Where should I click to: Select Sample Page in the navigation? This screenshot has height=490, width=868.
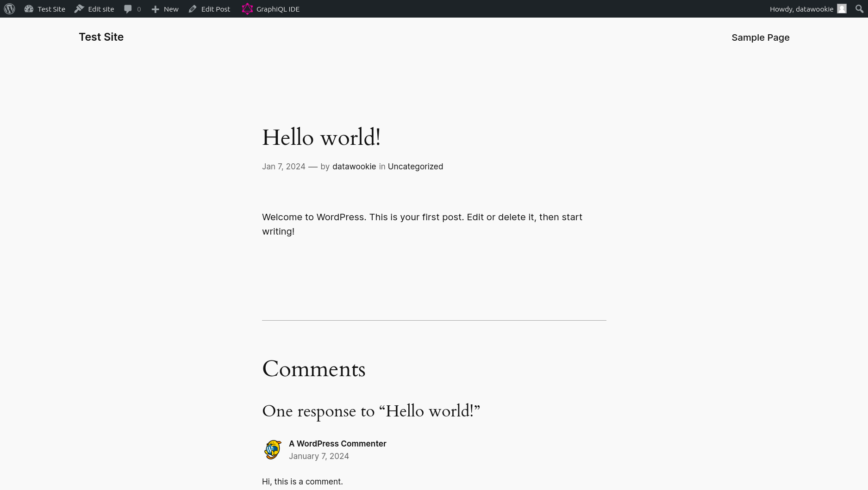pos(761,37)
